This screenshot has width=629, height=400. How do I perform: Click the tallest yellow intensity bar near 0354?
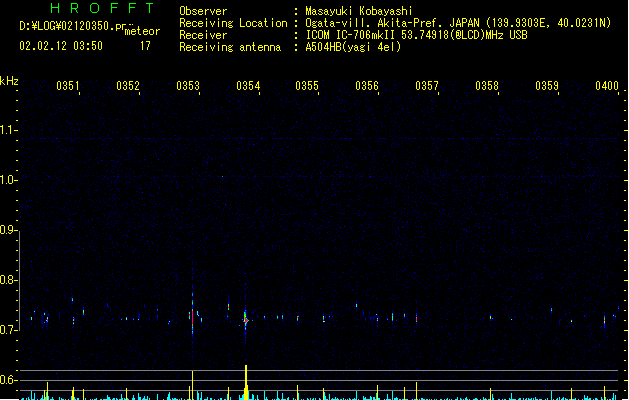(246, 382)
